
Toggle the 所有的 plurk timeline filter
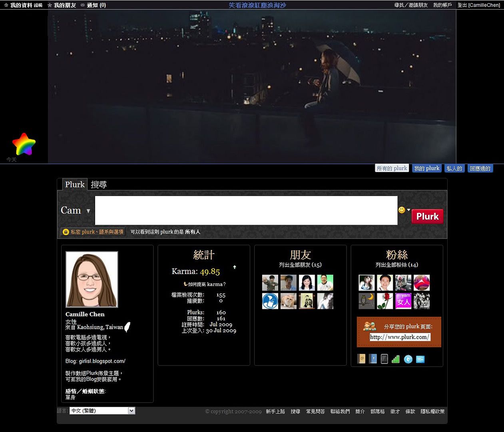click(392, 168)
